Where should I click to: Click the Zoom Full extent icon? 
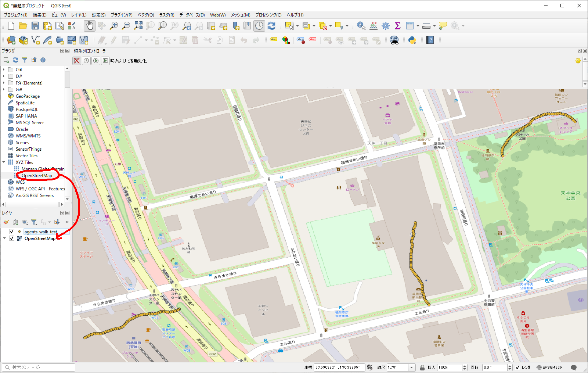tap(138, 26)
